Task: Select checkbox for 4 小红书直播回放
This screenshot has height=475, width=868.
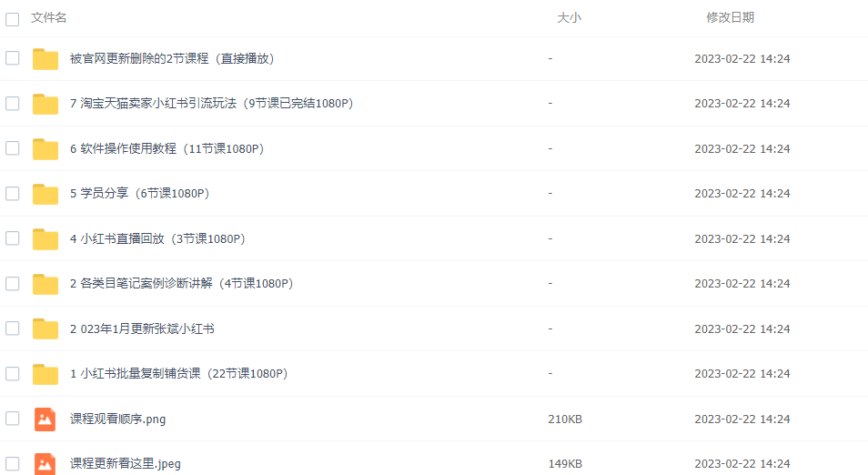Action: 12,238
